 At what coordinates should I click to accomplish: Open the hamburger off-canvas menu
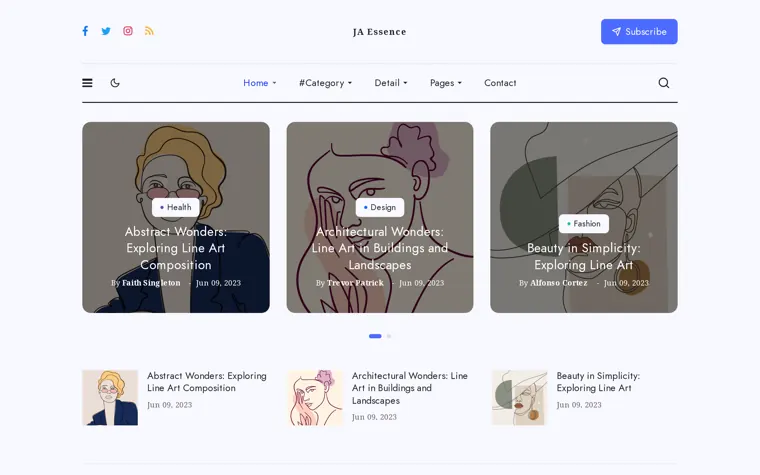[x=87, y=83]
